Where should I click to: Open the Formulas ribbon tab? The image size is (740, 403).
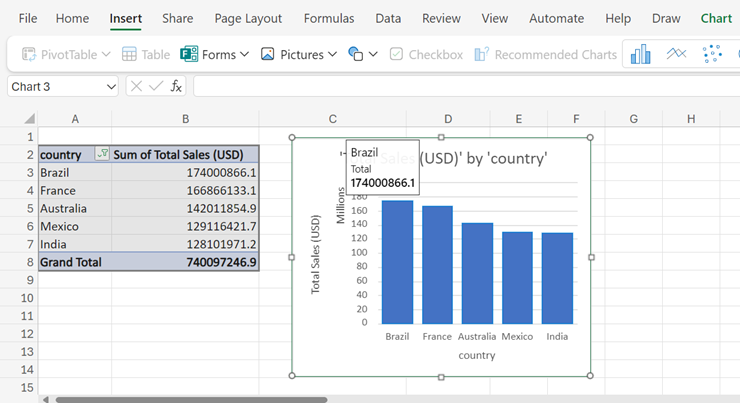328,18
